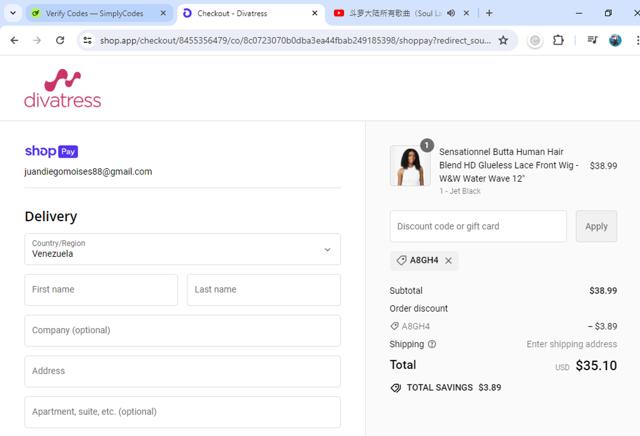Open the Country/Region dropdown
The height and width of the screenshot is (436, 640).
182,249
